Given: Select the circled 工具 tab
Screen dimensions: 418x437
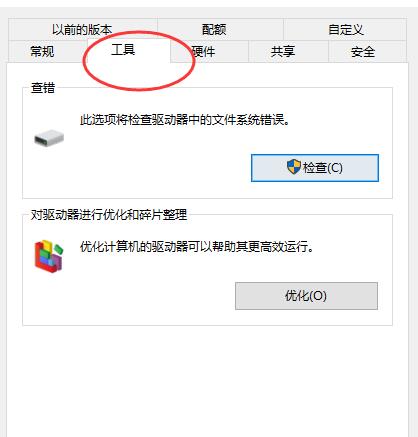Looking at the screenshot, I should point(123,50).
